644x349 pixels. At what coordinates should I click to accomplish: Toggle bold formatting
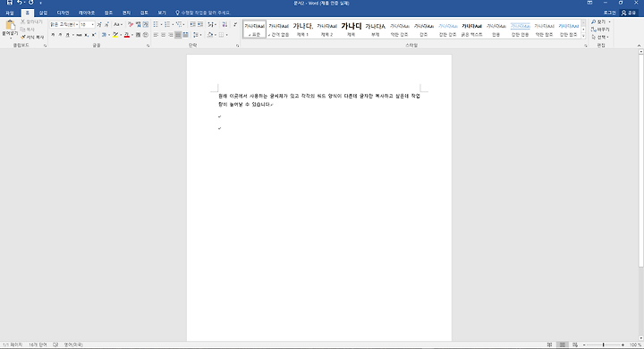coord(53,35)
